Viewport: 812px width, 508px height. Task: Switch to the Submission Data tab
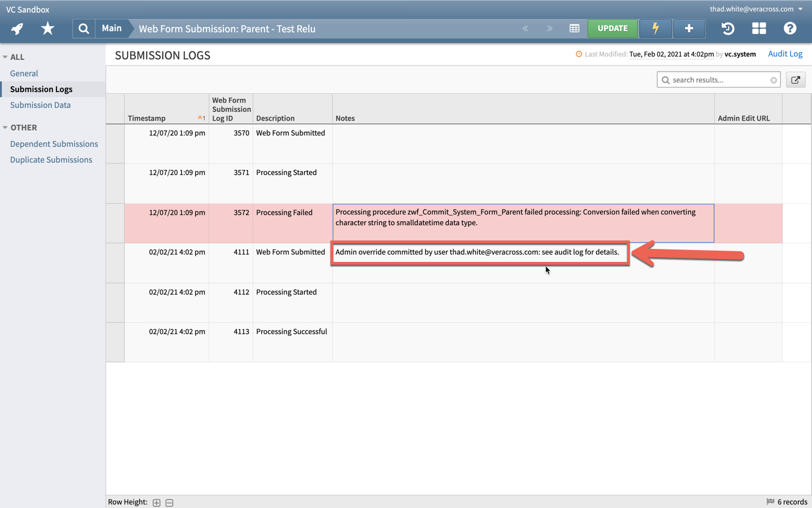tap(40, 104)
